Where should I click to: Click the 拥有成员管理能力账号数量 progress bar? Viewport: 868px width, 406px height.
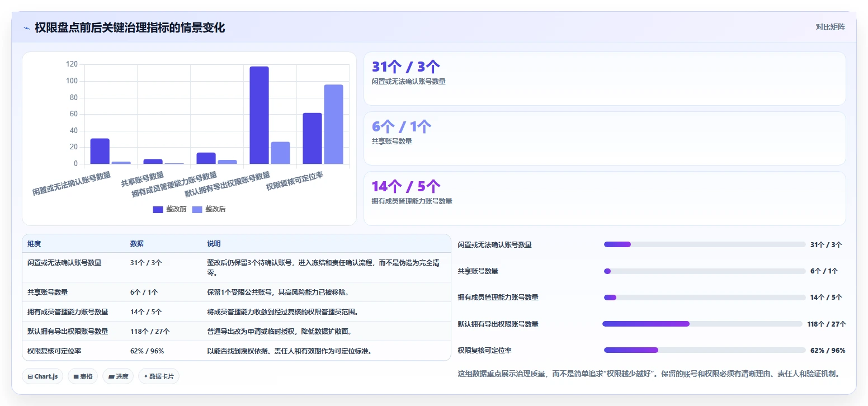click(x=705, y=298)
